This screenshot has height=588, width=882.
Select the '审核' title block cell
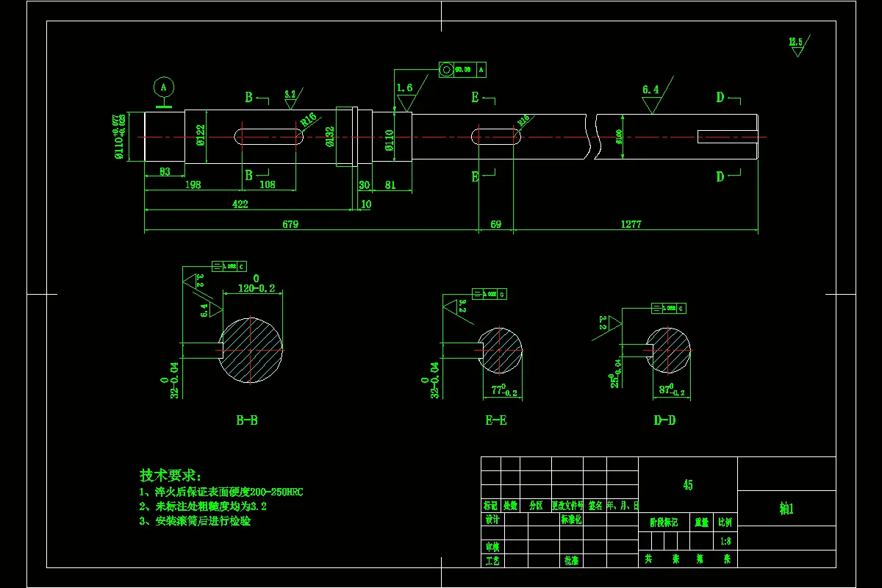492,547
